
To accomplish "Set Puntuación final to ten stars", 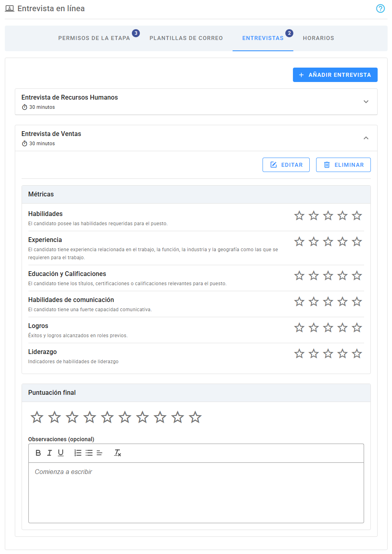I will coord(195,418).
